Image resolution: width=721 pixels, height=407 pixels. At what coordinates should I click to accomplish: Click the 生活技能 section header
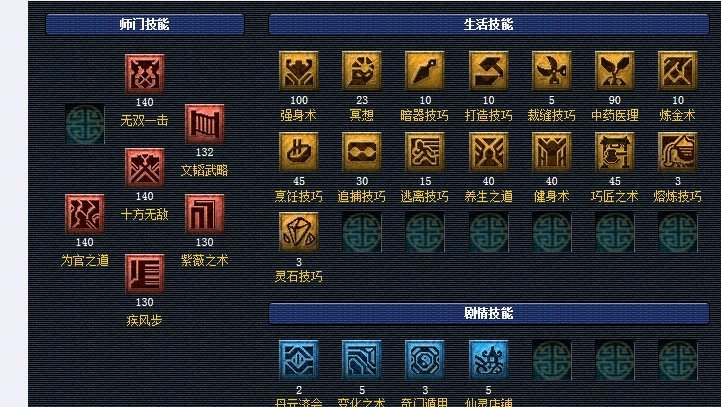pyautogui.click(x=489, y=24)
